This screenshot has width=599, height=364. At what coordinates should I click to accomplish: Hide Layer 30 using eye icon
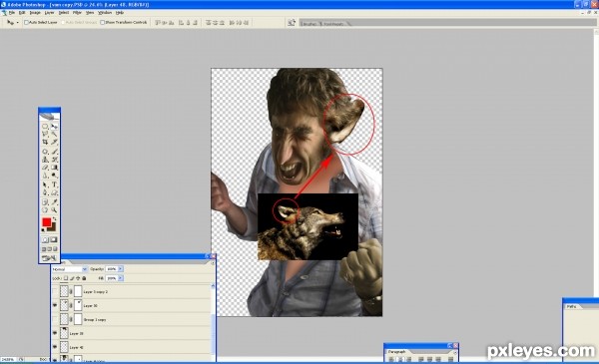click(x=55, y=305)
